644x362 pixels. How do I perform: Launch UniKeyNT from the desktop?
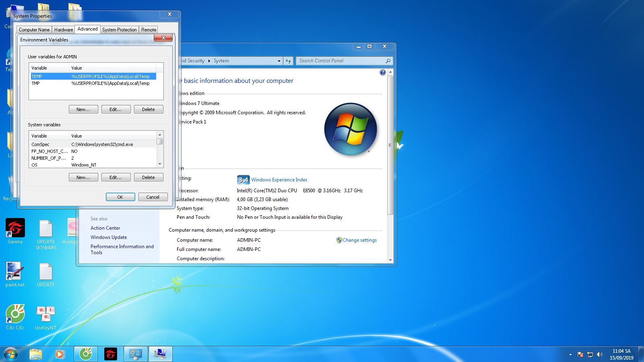click(45, 314)
